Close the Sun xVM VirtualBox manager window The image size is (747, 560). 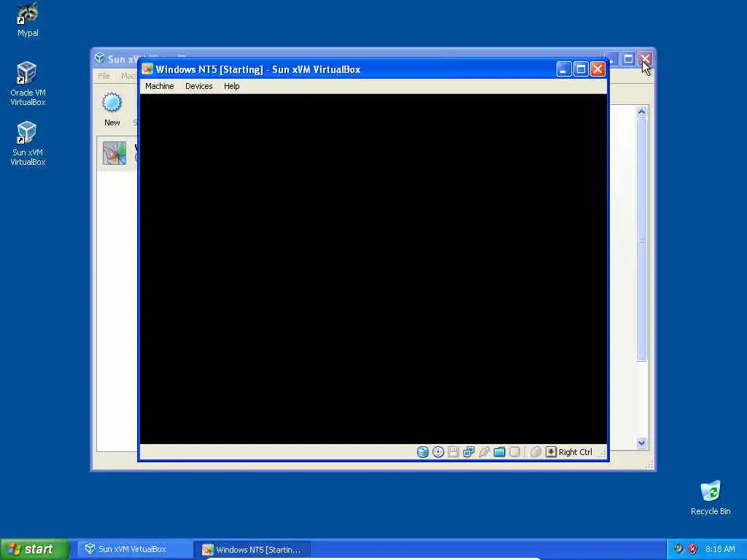coord(645,58)
